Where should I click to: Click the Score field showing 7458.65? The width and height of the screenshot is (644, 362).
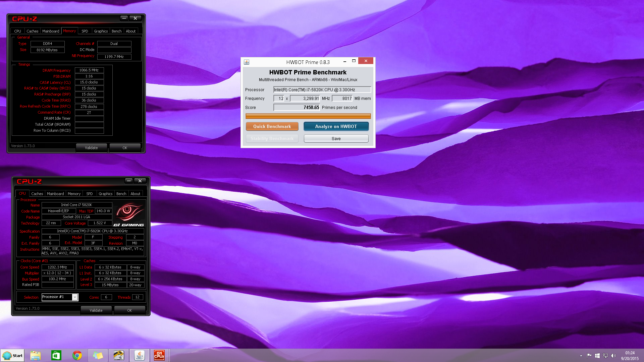point(297,107)
